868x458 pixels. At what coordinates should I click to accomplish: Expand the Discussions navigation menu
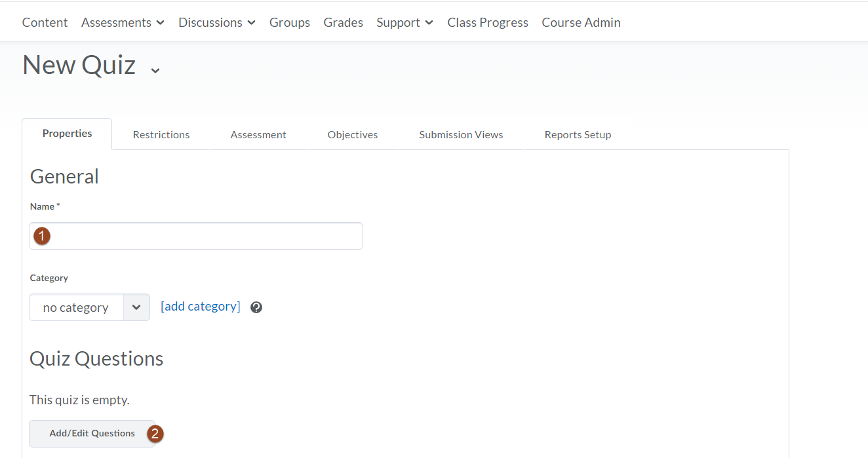[x=217, y=22]
